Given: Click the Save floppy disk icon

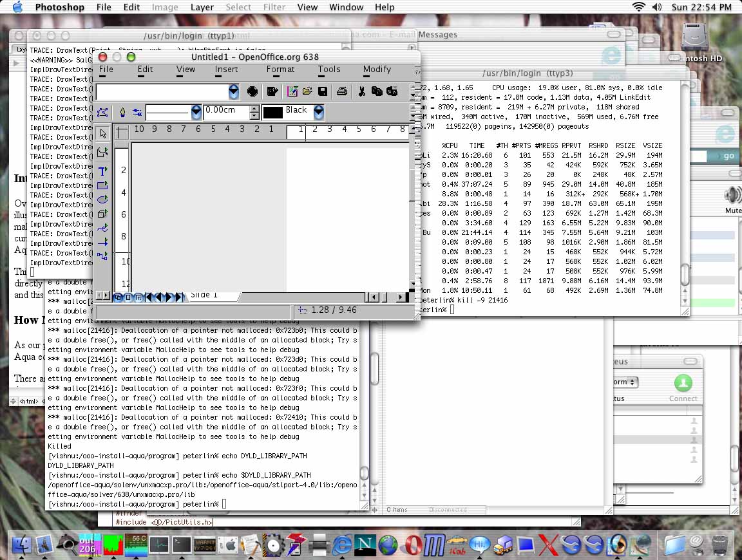Looking at the screenshot, I should pyautogui.click(x=323, y=91).
